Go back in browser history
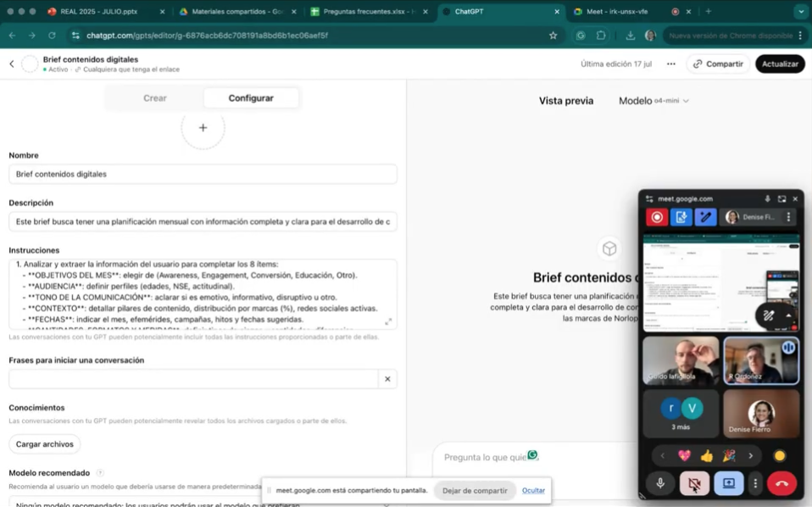Screen dimensions: 812x507 coord(13,36)
